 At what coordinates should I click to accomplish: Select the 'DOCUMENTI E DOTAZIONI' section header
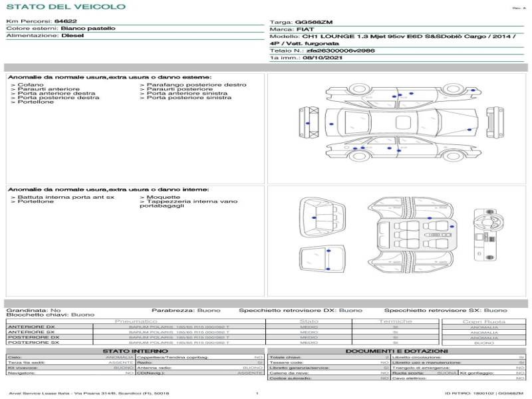click(x=396, y=351)
